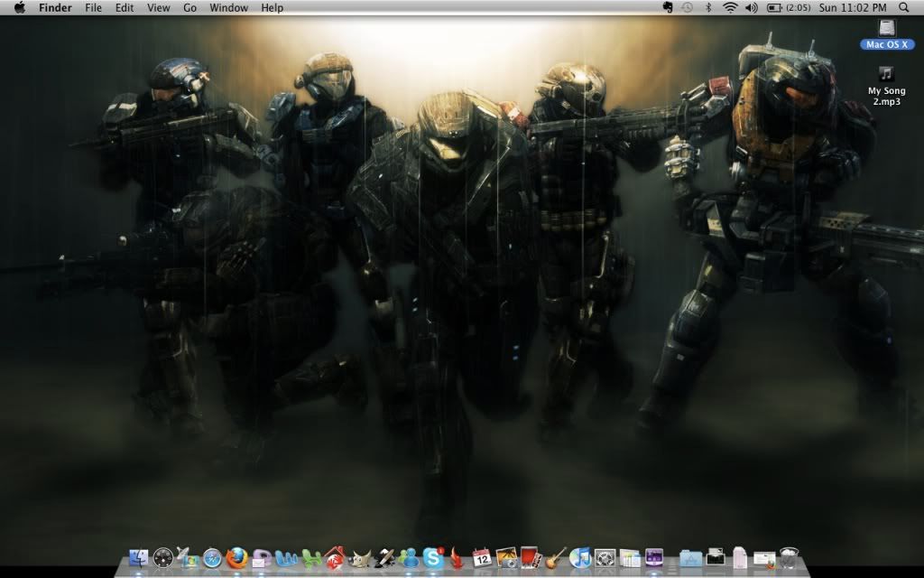Open System Preferences gear icon
The image size is (924, 578).
(x=605, y=558)
